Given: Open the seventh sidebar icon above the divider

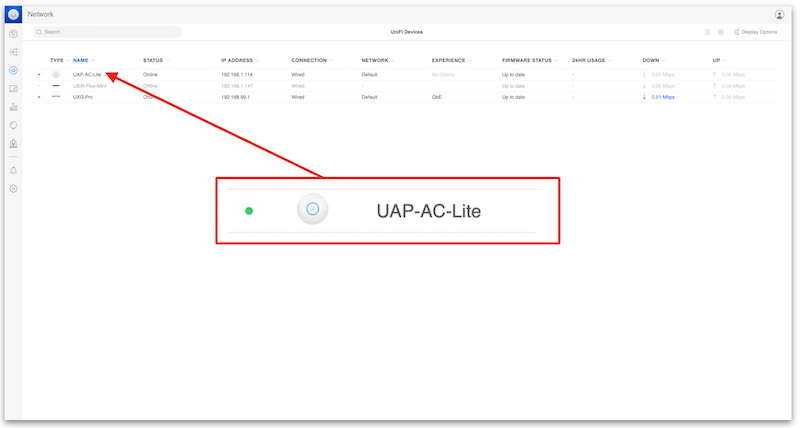Looking at the screenshot, I should coord(13,143).
